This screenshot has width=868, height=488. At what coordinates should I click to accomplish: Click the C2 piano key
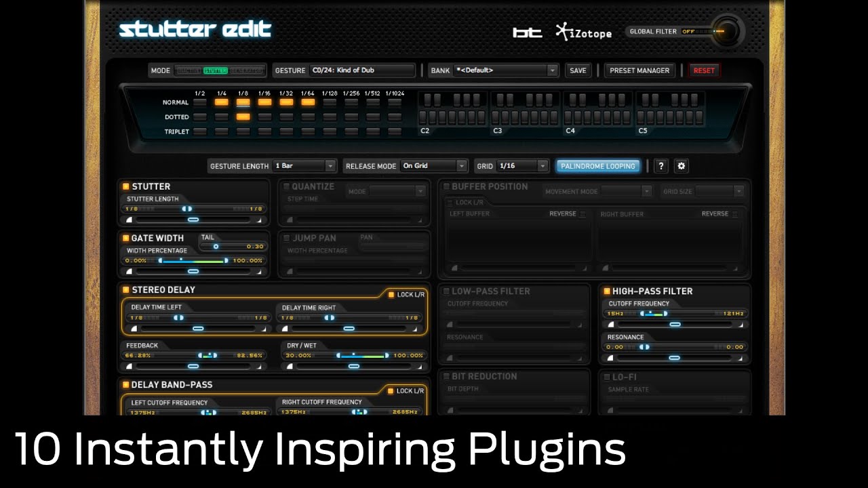pos(423,118)
